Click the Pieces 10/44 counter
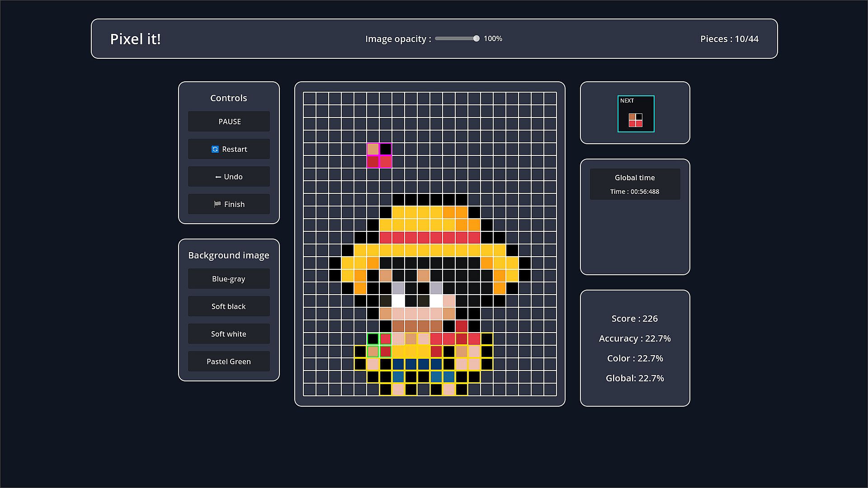The image size is (868, 488). [729, 39]
